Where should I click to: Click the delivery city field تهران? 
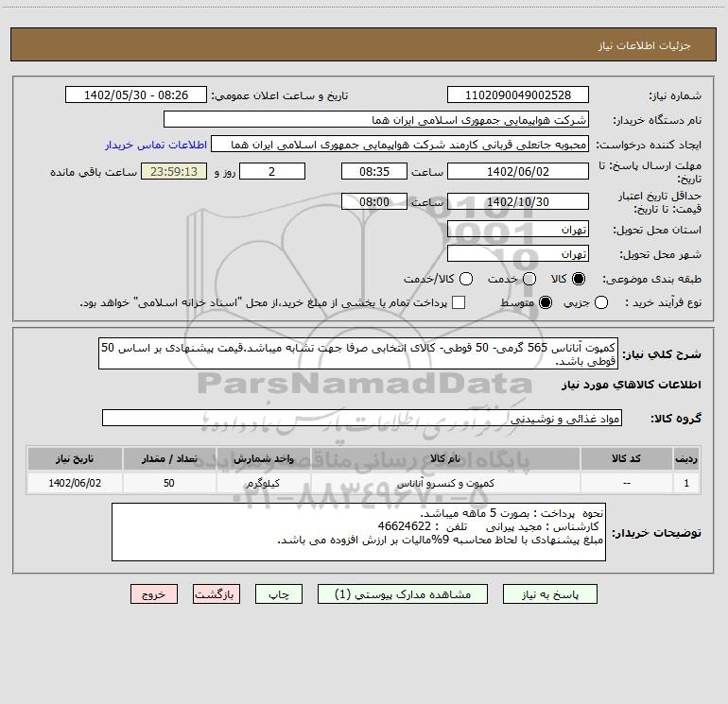[x=518, y=253]
